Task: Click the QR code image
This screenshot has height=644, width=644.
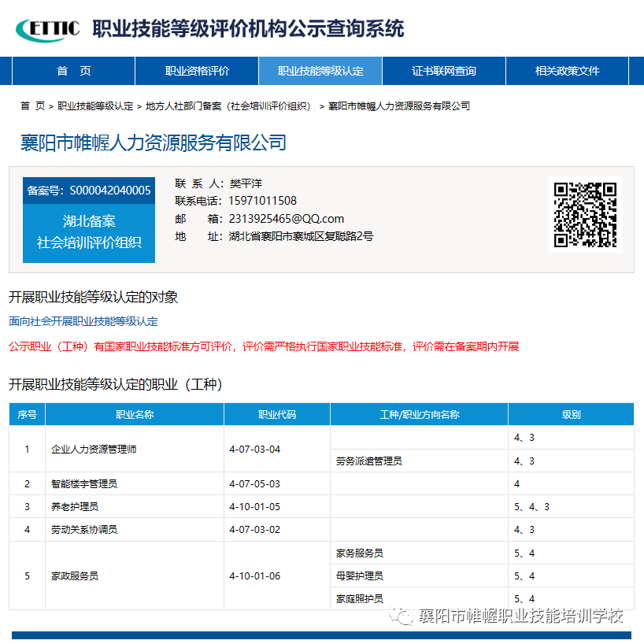Action: click(585, 214)
